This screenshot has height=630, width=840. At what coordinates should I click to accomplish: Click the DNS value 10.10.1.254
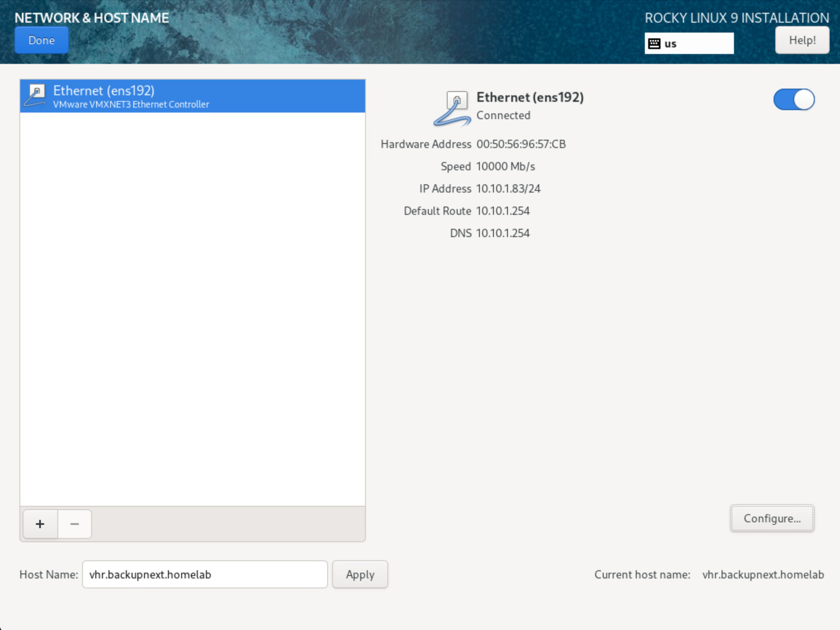click(x=503, y=233)
